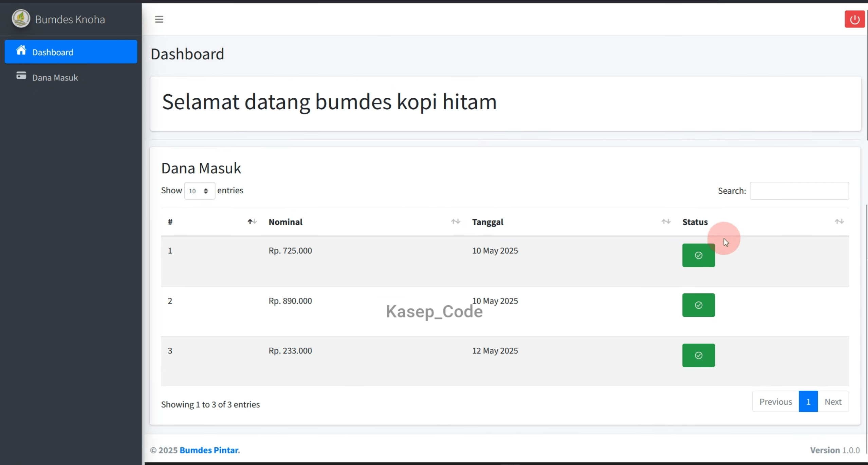Sort by Status column arrows
The height and width of the screenshot is (465, 868).
pos(839,221)
